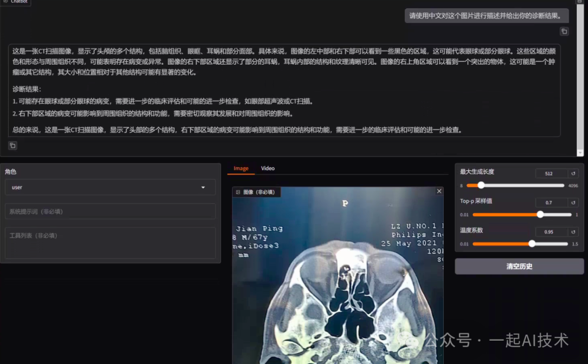Viewport: 588px width, 364px height.
Task: Click the copy icon below the chat area
Action: [12, 145]
